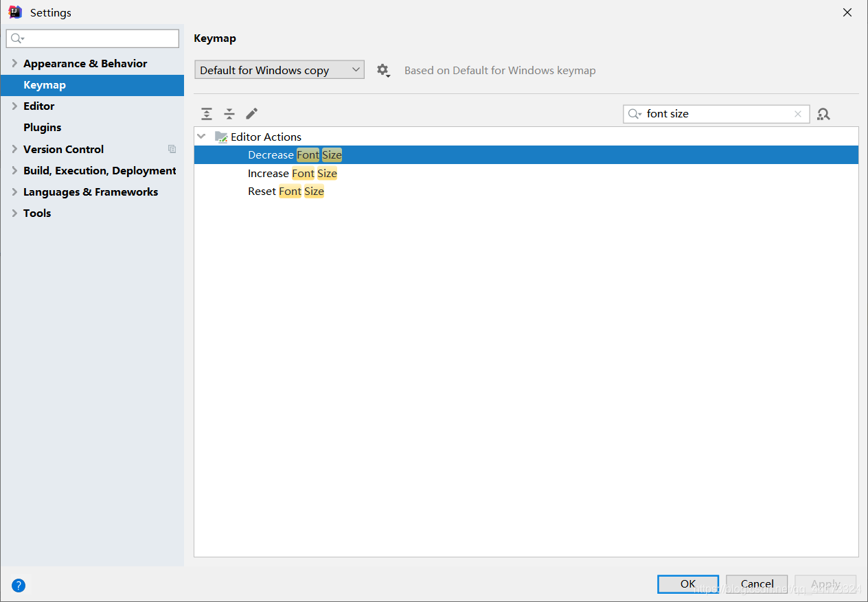Expand the Languages & Frameworks section
This screenshot has width=868, height=602.
coord(14,192)
